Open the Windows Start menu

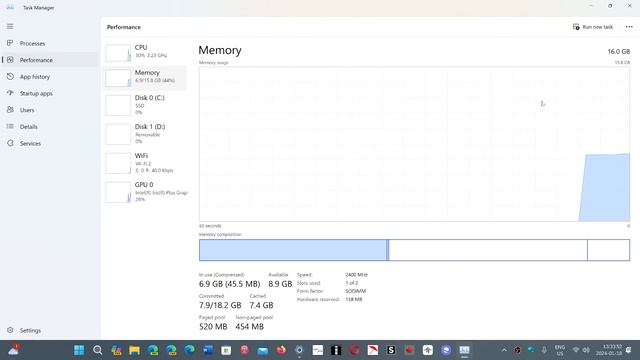coord(79,350)
